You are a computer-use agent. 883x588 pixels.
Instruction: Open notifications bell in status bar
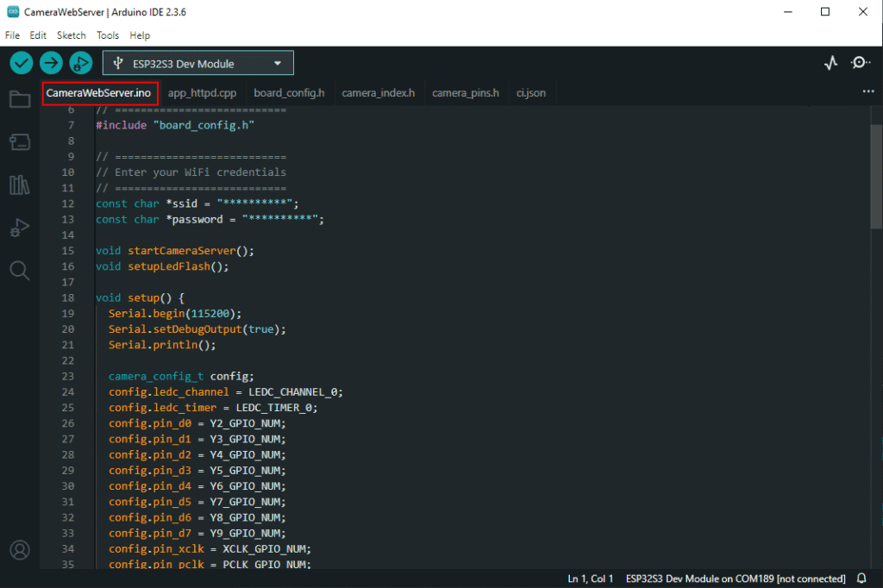861,579
